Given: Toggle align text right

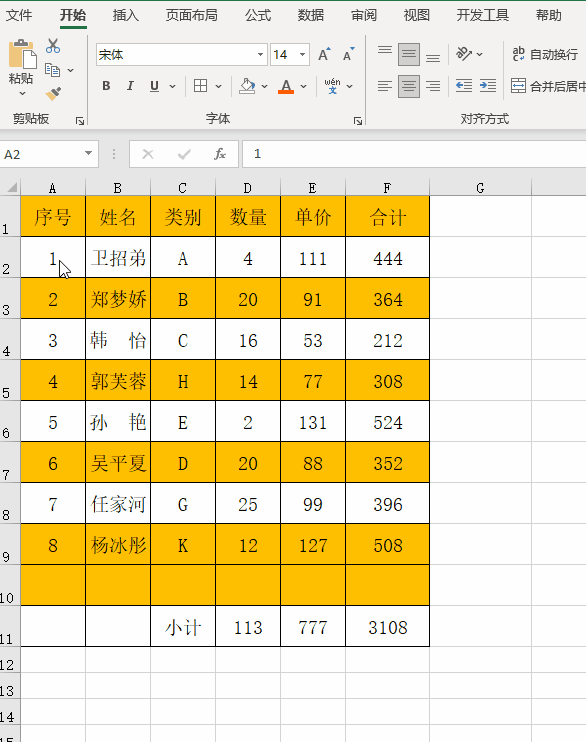Looking at the screenshot, I should point(433,86).
